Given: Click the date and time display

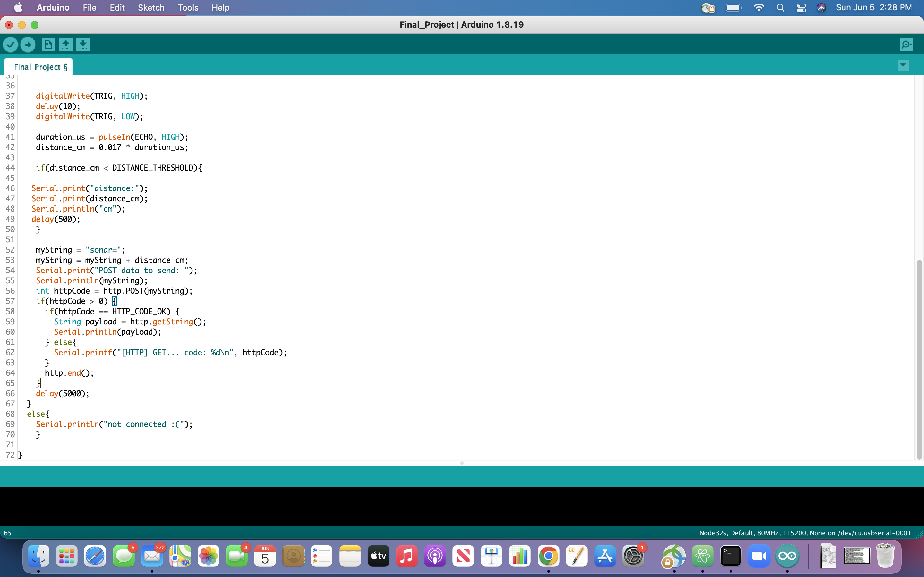Looking at the screenshot, I should (874, 8).
